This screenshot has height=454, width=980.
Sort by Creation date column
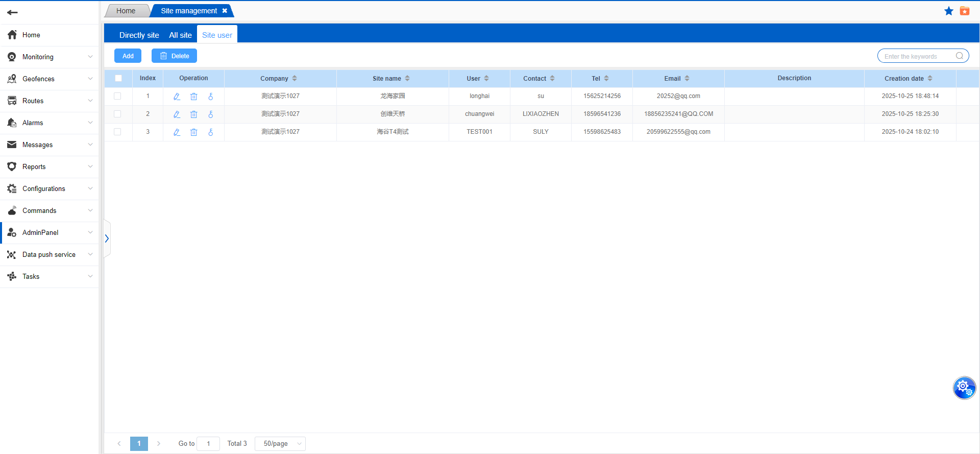pyautogui.click(x=930, y=78)
